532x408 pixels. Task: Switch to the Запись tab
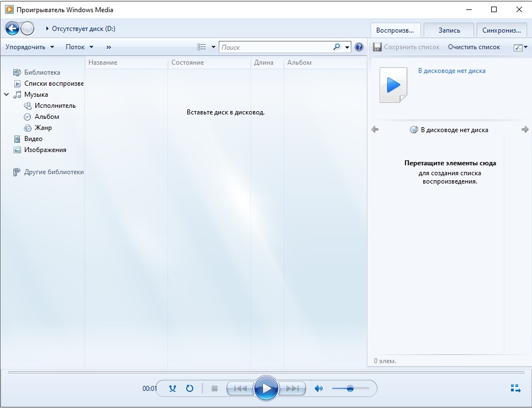coord(449,30)
